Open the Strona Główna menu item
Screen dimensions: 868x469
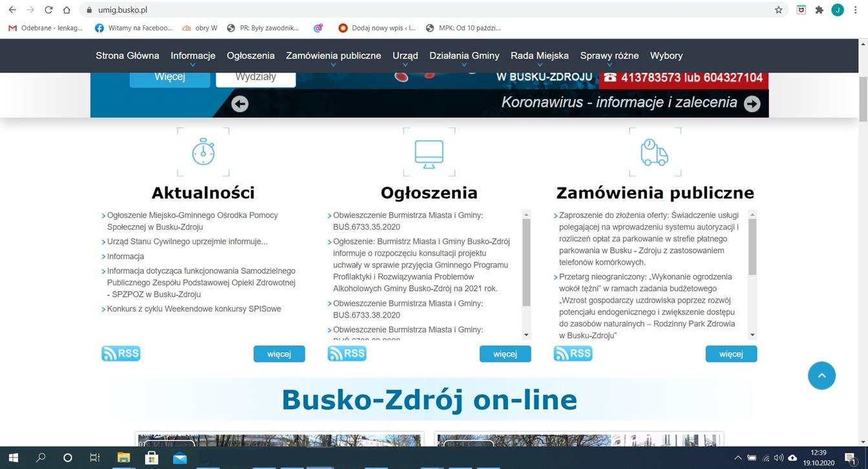127,56
